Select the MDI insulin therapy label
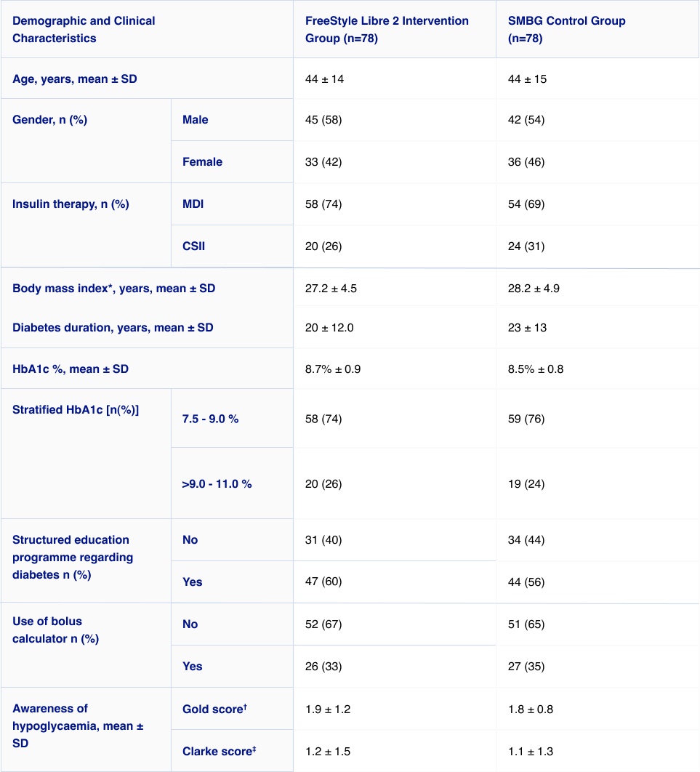Screen dimensions: 700x772 [x=193, y=204]
